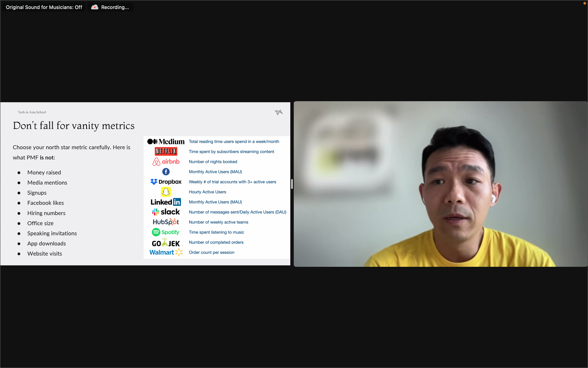The height and width of the screenshot is (368, 588).
Task: Click the "Facebook likes" bullet
Action: coord(46,203)
